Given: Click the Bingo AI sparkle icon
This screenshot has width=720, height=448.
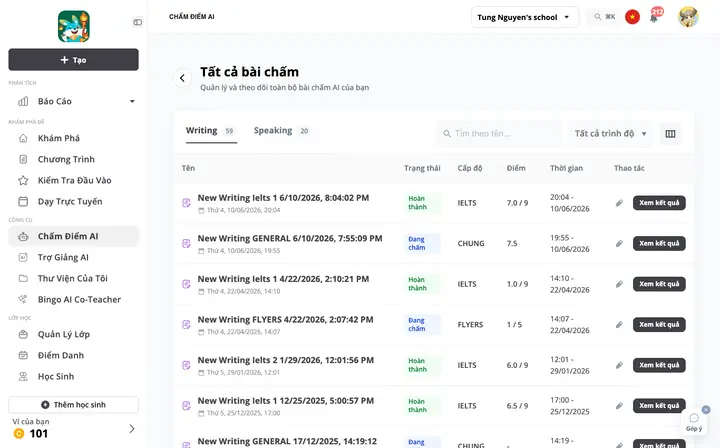Looking at the screenshot, I should [x=22, y=299].
